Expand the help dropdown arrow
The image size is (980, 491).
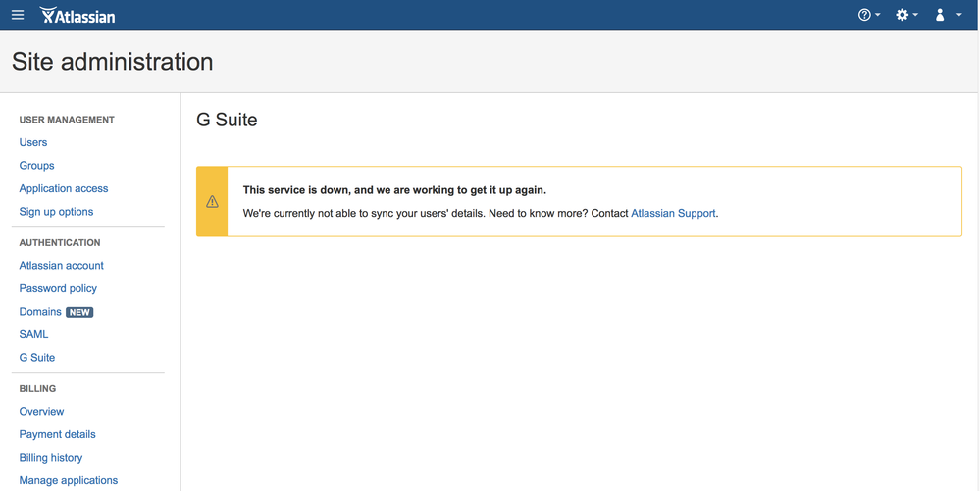[878, 15]
